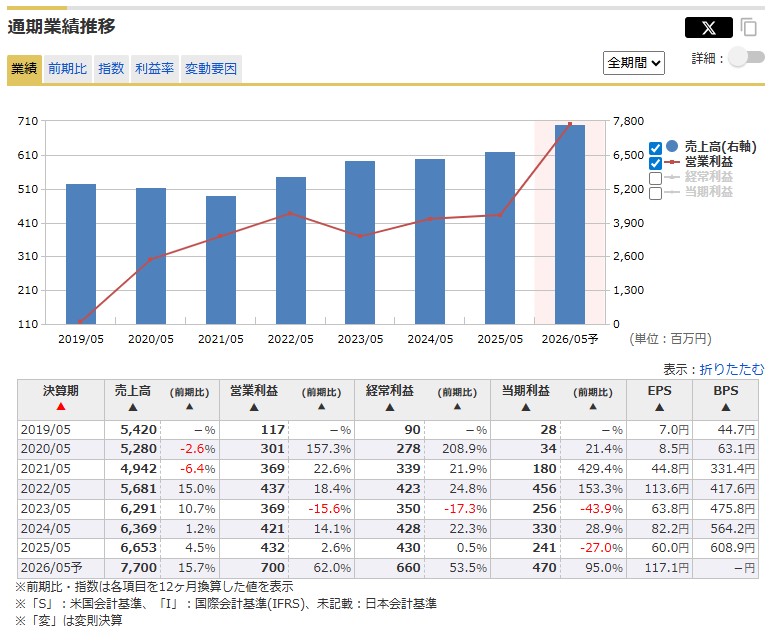Enable the 当期利益 checkbox
The image size is (771, 641).
656,193
